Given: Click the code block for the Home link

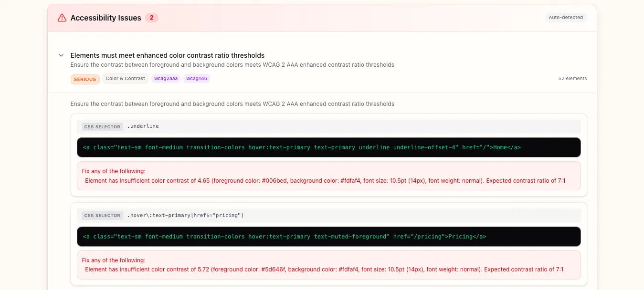Looking at the screenshot, I should click(328, 147).
